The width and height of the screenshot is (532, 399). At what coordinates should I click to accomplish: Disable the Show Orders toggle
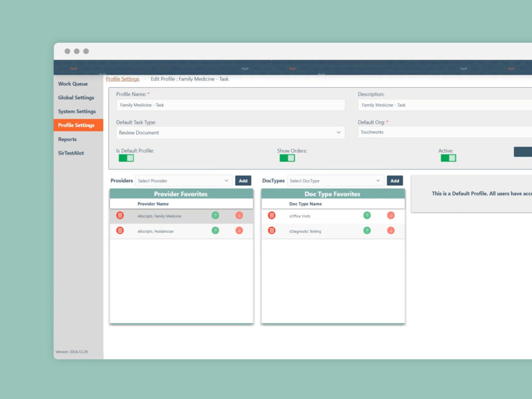pyautogui.click(x=287, y=158)
